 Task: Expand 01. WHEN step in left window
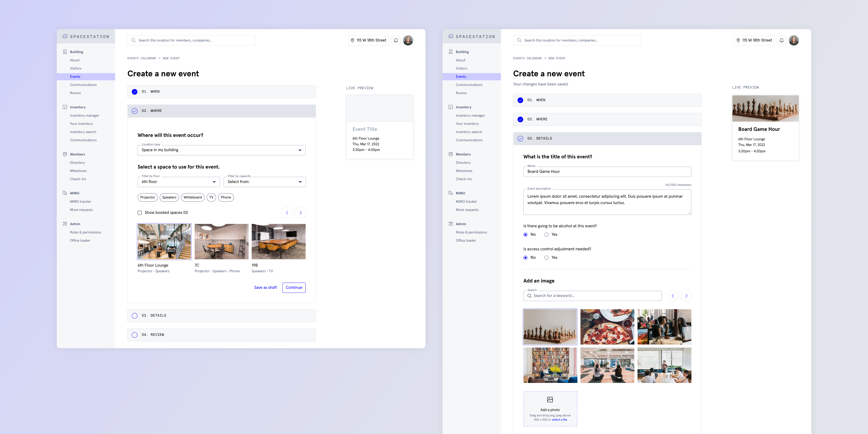221,92
